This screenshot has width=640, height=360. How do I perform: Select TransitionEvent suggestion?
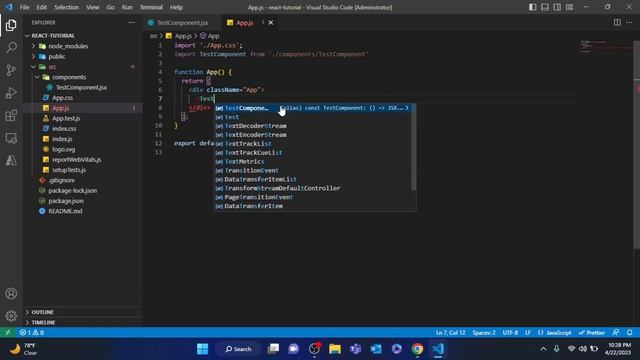pos(313,170)
